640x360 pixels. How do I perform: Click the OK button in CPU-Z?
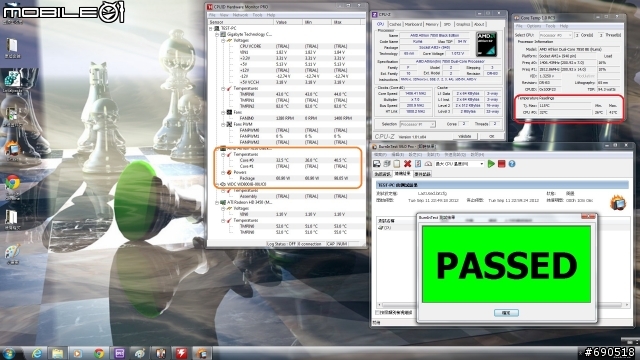coord(491,136)
